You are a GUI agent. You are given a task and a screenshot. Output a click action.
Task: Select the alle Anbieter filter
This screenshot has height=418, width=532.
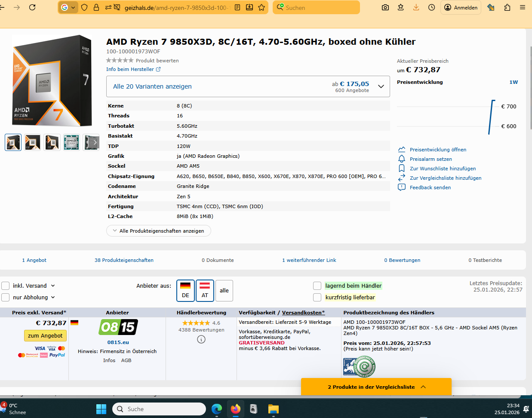(x=224, y=291)
